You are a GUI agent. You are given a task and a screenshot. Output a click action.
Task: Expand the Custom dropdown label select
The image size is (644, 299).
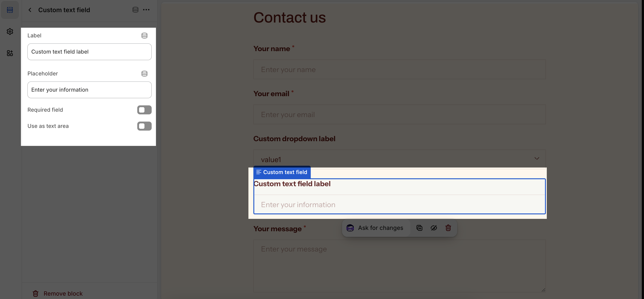[x=399, y=159]
